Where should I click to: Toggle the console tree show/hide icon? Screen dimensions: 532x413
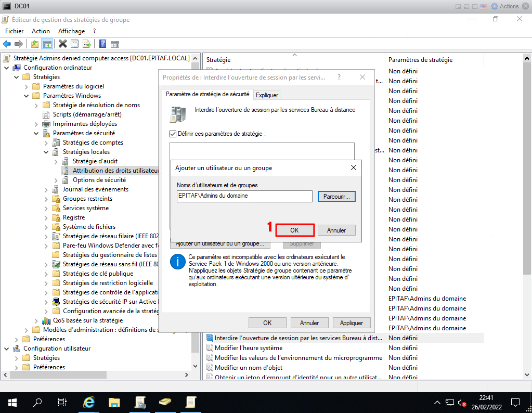pyautogui.click(x=47, y=44)
